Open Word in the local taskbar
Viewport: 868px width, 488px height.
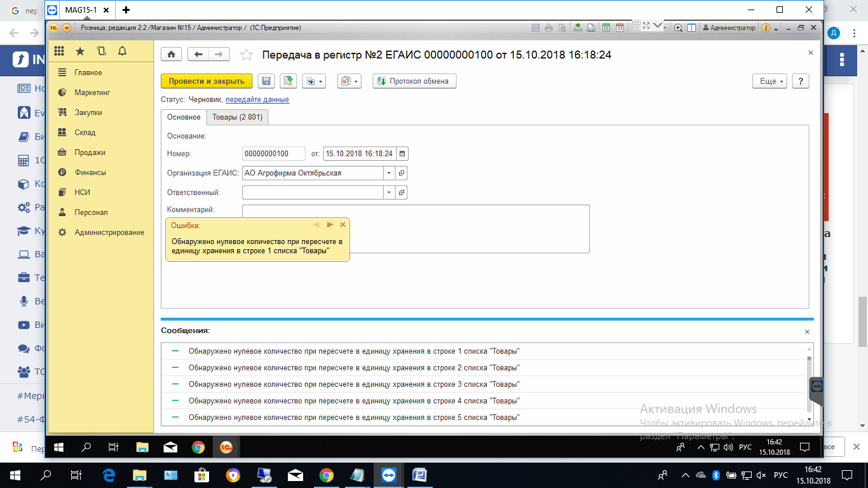tap(419, 475)
